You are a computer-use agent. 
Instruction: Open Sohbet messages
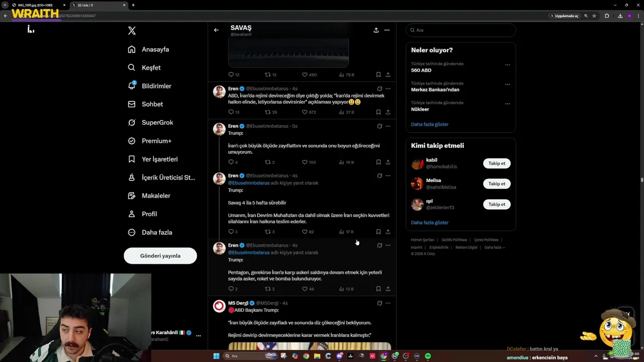point(145,104)
